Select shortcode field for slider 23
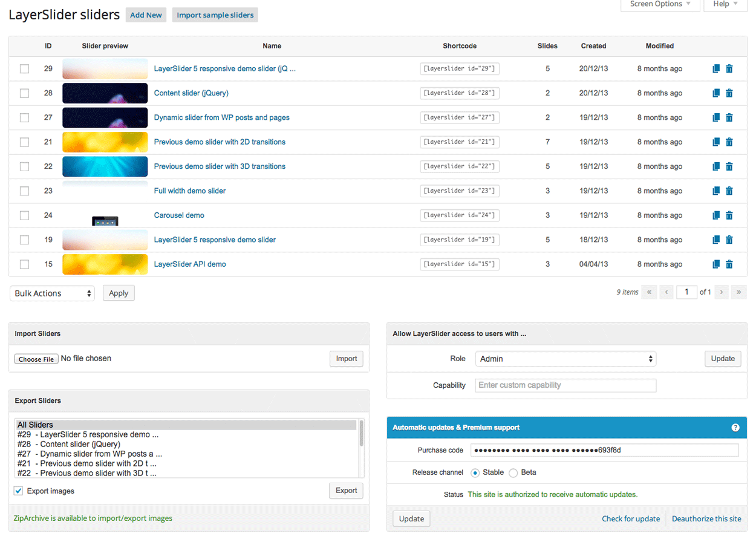 460,191
